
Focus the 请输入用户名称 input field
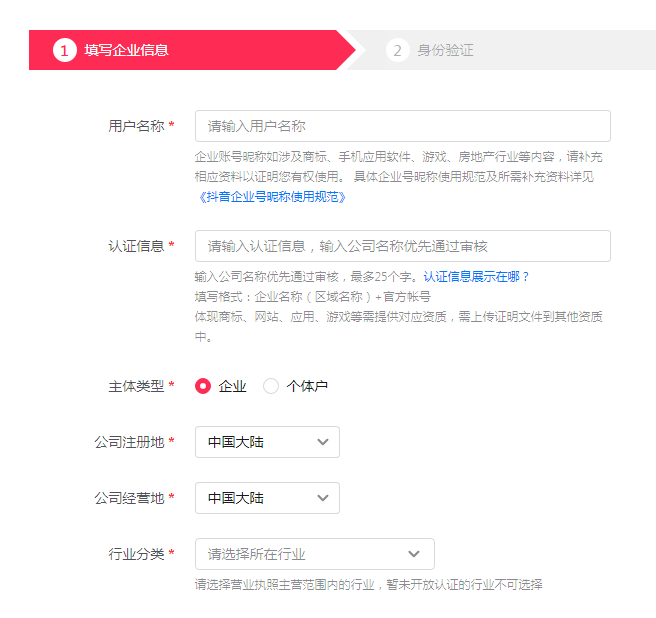[402, 126]
